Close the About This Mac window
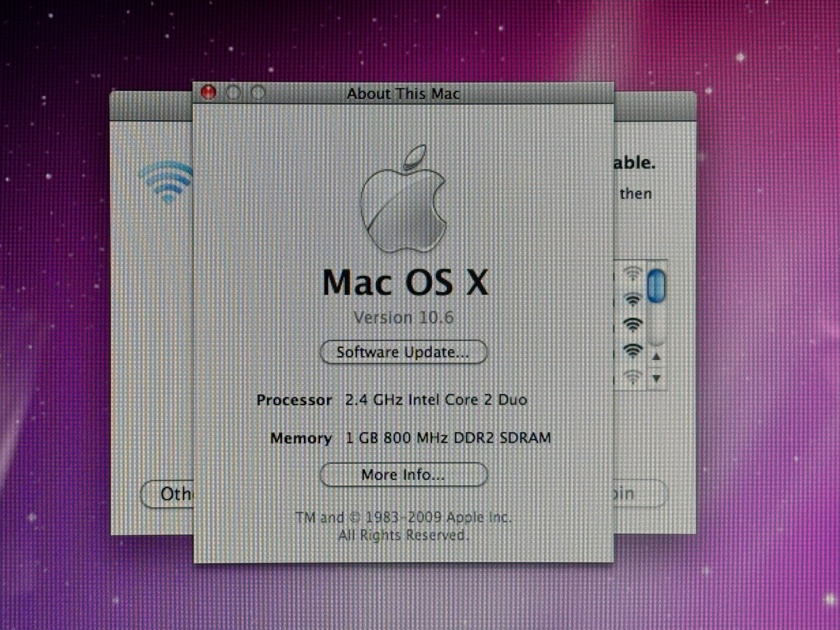 tap(209, 93)
